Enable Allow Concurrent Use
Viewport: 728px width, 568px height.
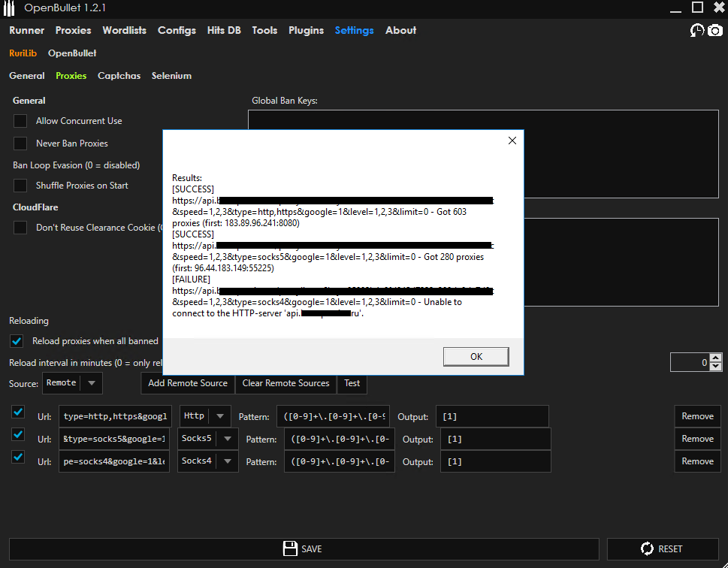pos(20,121)
